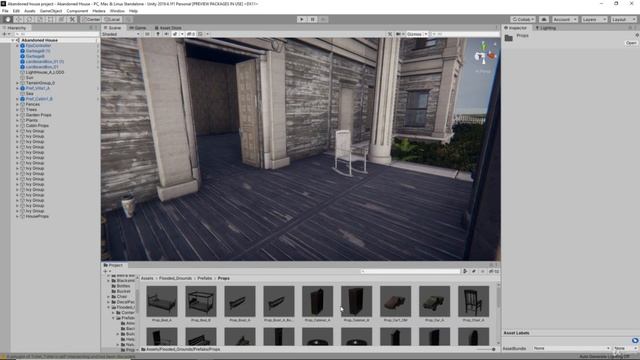Select the Hand tool in the toolbar

coord(7,19)
